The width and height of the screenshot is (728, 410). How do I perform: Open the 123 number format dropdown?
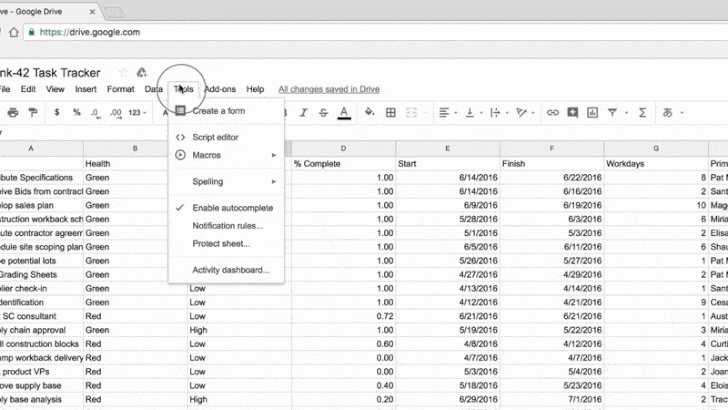[137, 113]
